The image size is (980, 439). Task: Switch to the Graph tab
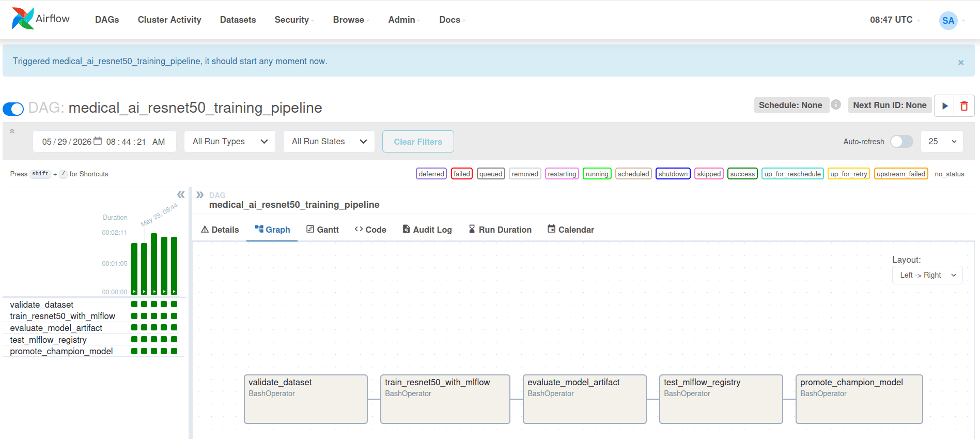coord(272,230)
